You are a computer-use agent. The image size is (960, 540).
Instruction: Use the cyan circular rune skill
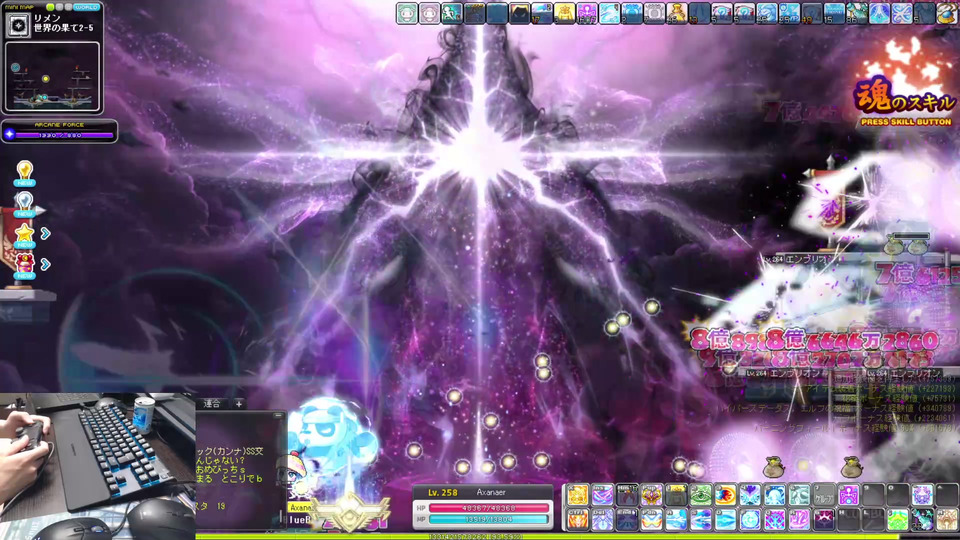pos(750,520)
